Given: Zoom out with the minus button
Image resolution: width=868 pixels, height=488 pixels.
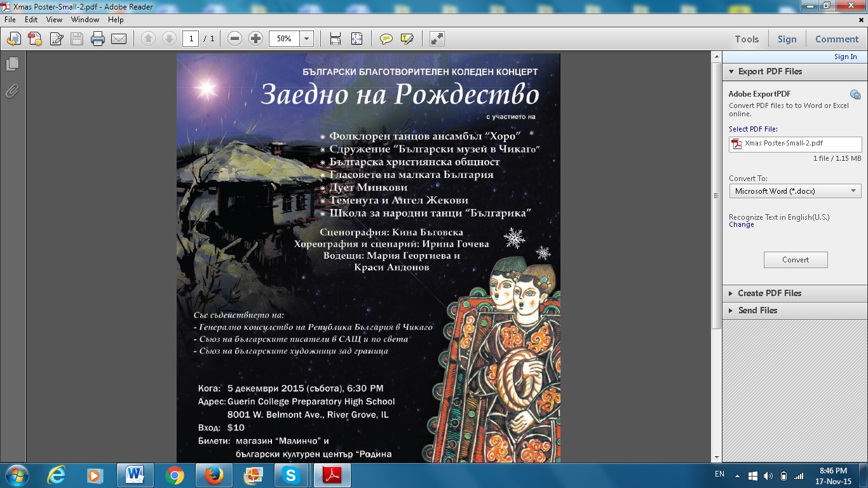Looking at the screenshot, I should pyautogui.click(x=234, y=39).
